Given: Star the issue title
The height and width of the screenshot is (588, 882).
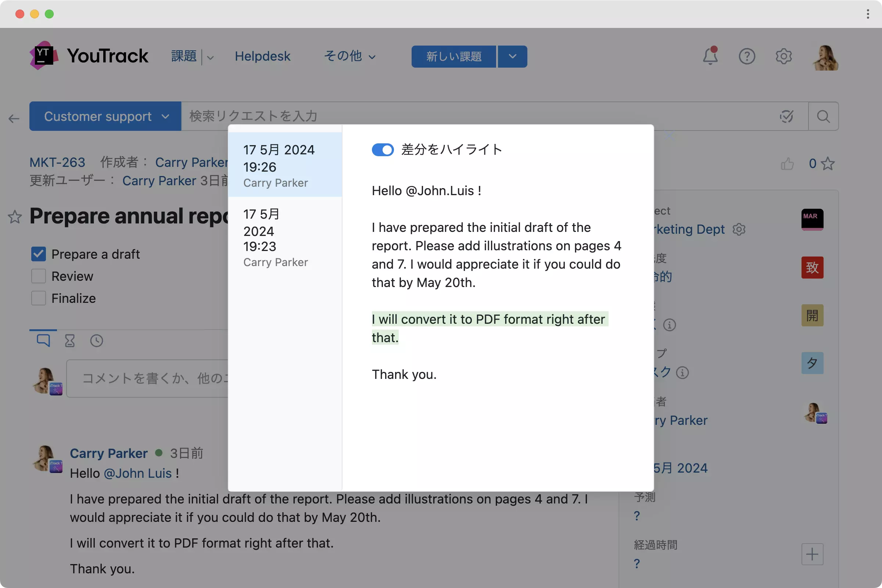Looking at the screenshot, I should (15, 217).
